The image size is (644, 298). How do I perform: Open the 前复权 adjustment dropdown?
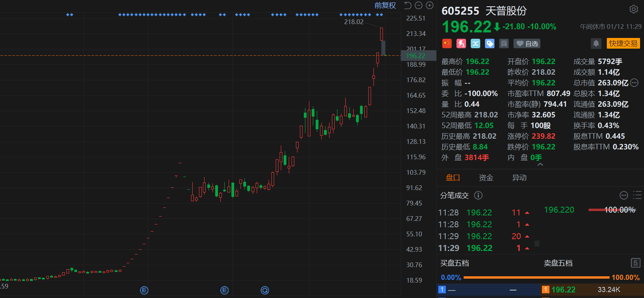pyautogui.click(x=385, y=6)
